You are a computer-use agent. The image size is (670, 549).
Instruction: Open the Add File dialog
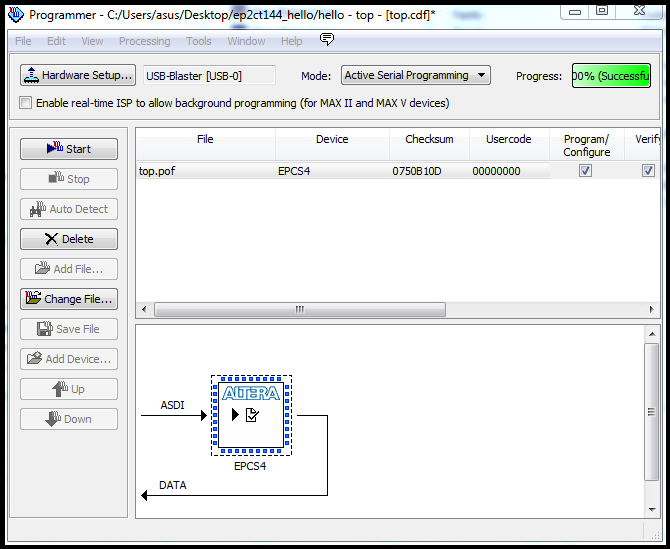(69, 269)
